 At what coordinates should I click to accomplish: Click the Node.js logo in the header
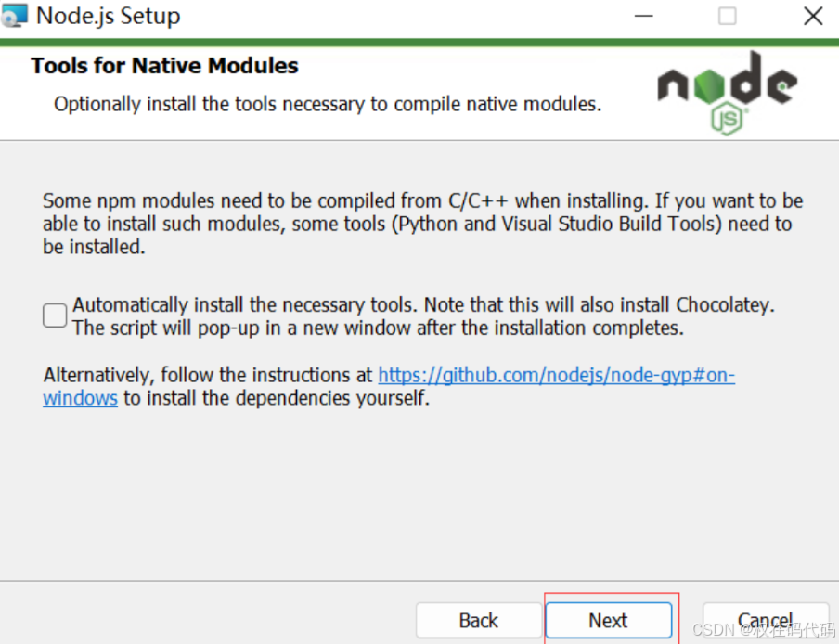click(728, 93)
